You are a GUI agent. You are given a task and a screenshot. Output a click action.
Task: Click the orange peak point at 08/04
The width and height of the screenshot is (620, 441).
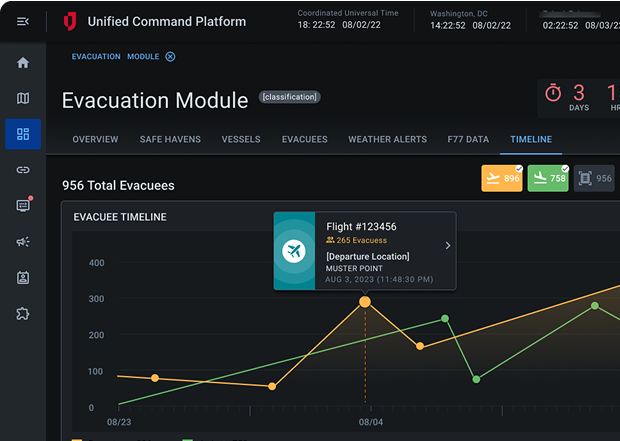coord(365,301)
